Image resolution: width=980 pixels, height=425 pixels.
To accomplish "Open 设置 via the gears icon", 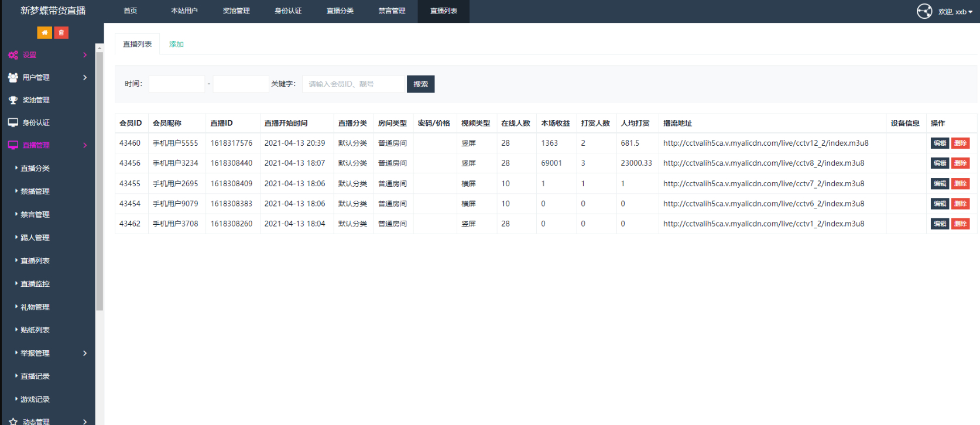I will coord(13,55).
